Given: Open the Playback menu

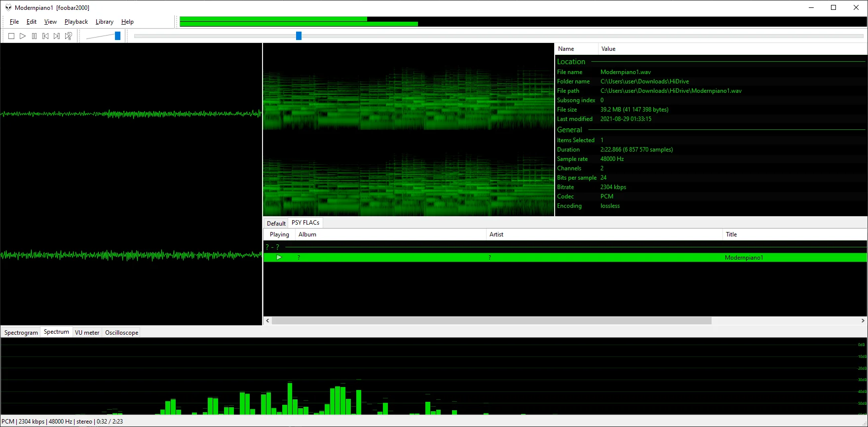Looking at the screenshot, I should [x=76, y=22].
